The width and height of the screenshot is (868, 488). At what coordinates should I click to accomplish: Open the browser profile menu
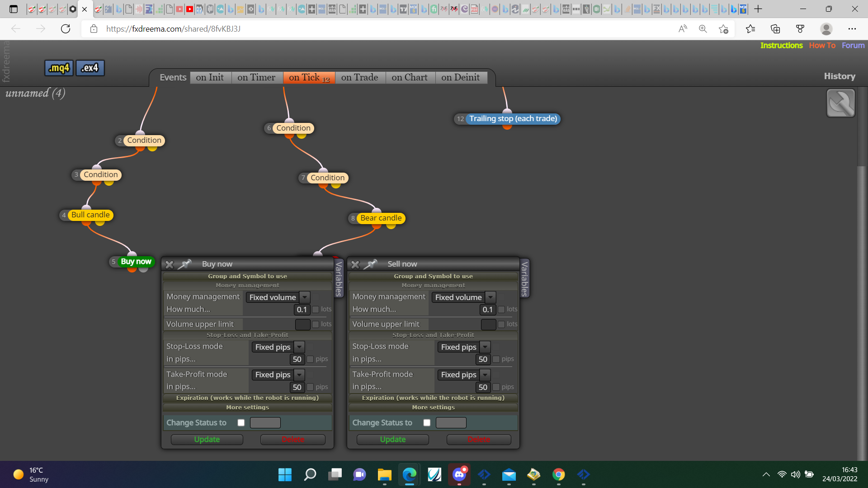pyautogui.click(x=826, y=29)
